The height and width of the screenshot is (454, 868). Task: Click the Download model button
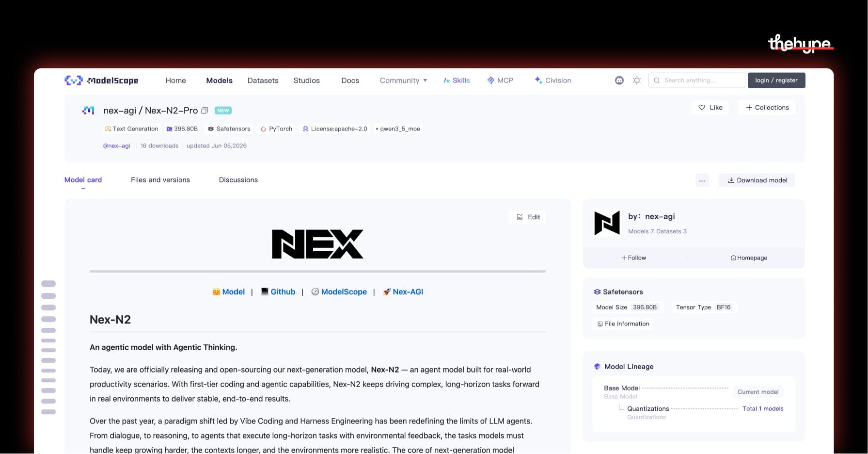point(758,180)
